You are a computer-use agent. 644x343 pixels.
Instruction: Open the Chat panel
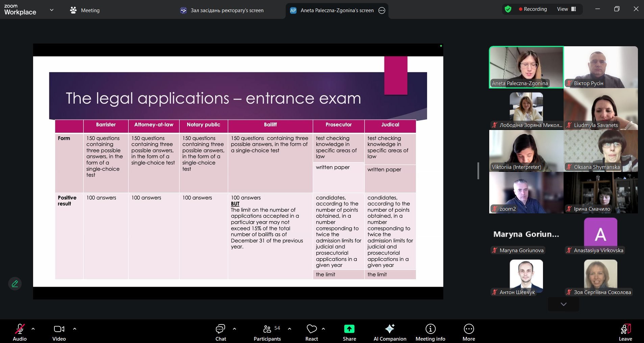point(220,332)
